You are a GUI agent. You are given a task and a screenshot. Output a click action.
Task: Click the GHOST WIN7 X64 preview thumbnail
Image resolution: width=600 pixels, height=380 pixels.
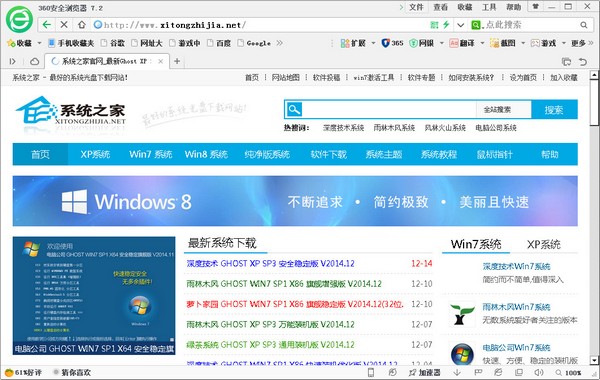coord(94,295)
